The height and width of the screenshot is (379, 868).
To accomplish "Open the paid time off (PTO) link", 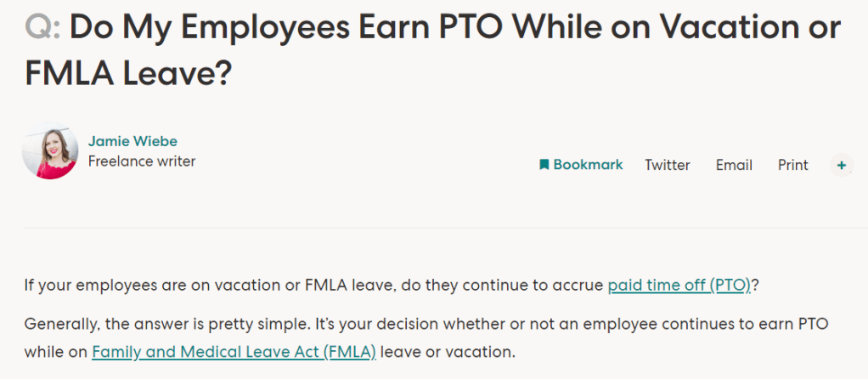I will [679, 286].
